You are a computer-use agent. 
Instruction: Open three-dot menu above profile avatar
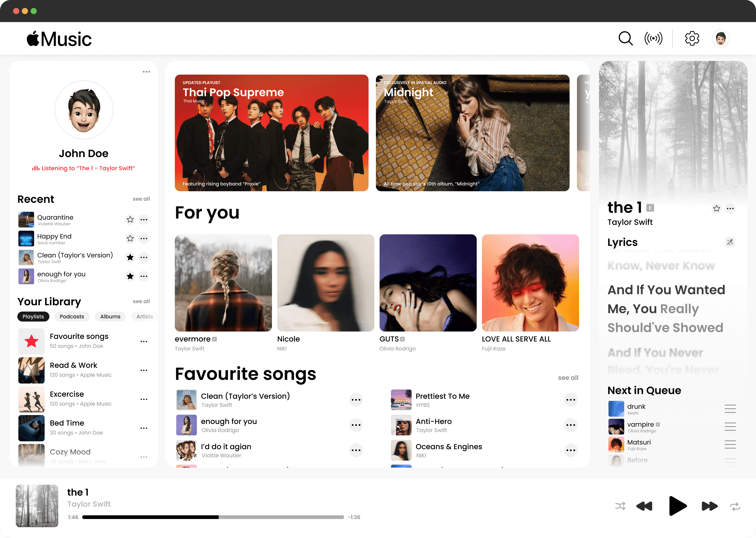pos(146,71)
